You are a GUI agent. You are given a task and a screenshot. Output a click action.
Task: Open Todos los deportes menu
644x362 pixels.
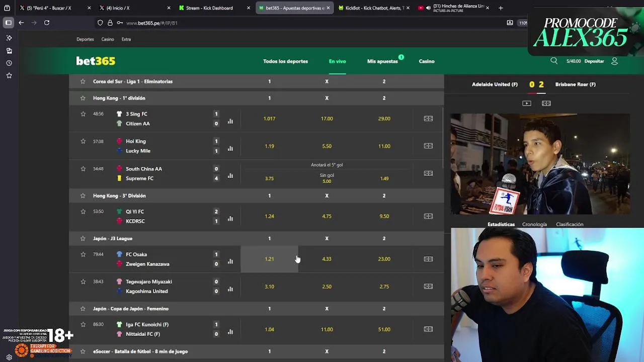pos(285,61)
